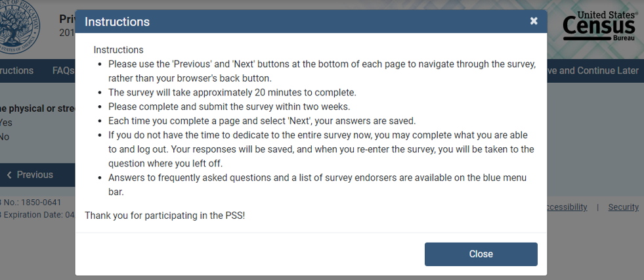Click the OMB No. 1850-0641 text

pyautogui.click(x=32, y=202)
